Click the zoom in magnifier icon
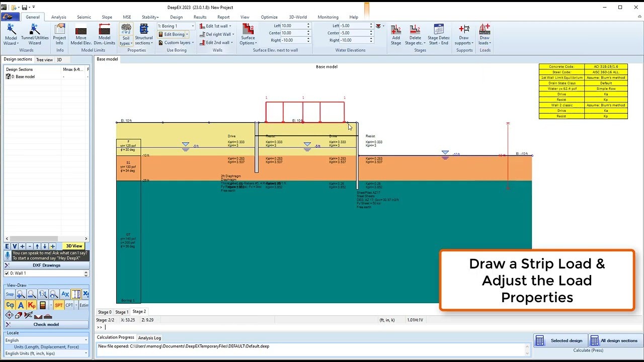This screenshot has width=644, height=362. click(x=21, y=294)
